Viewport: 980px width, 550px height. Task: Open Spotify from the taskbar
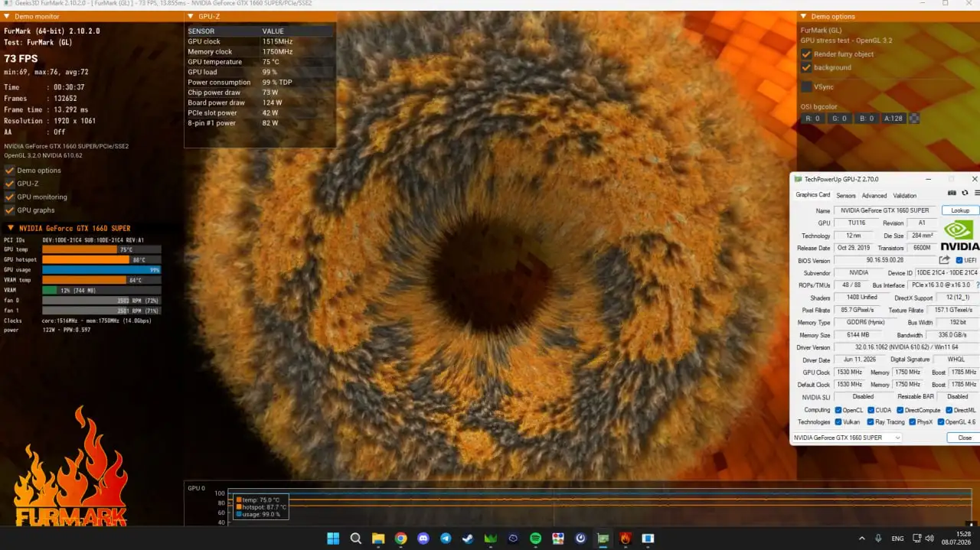[536, 539]
